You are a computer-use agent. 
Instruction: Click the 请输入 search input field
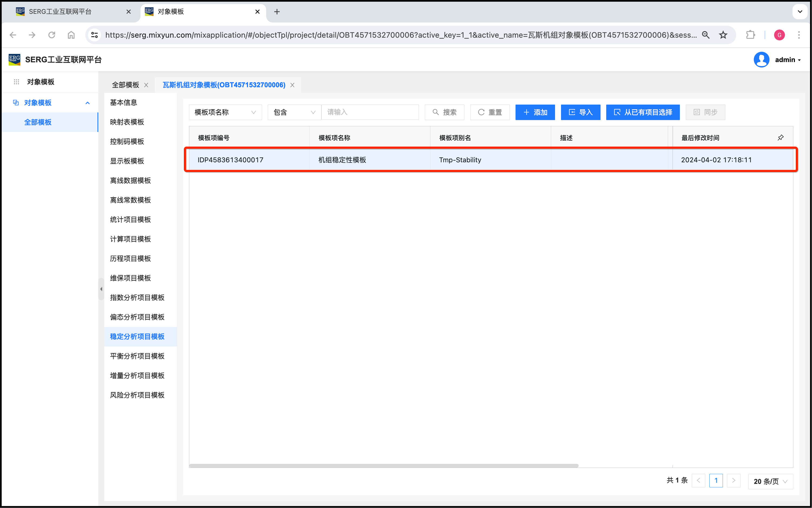[370, 112]
